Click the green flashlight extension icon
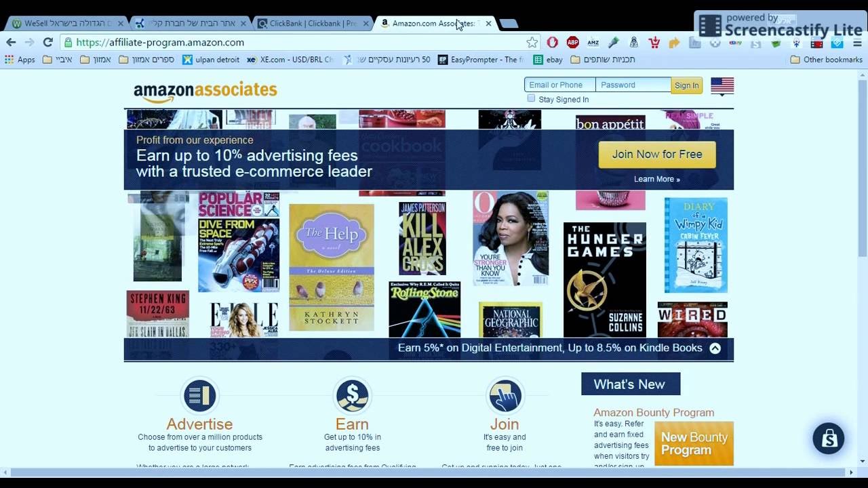The height and width of the screenshot is (488, 868). pos(614,42)
